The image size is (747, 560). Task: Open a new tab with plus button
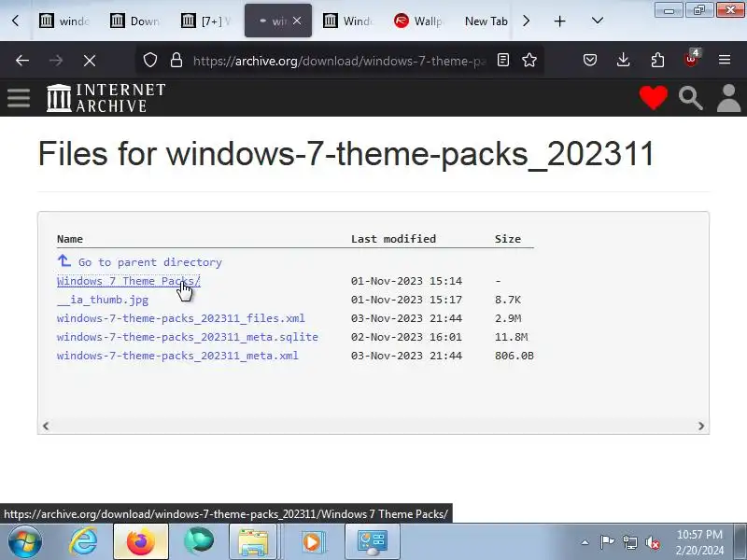[559, 21]
